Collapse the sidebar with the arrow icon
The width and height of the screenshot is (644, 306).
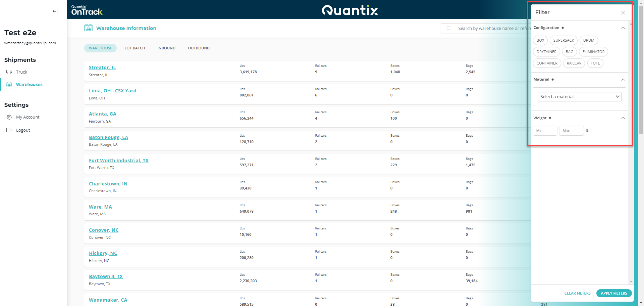click(x=55, y=11)
